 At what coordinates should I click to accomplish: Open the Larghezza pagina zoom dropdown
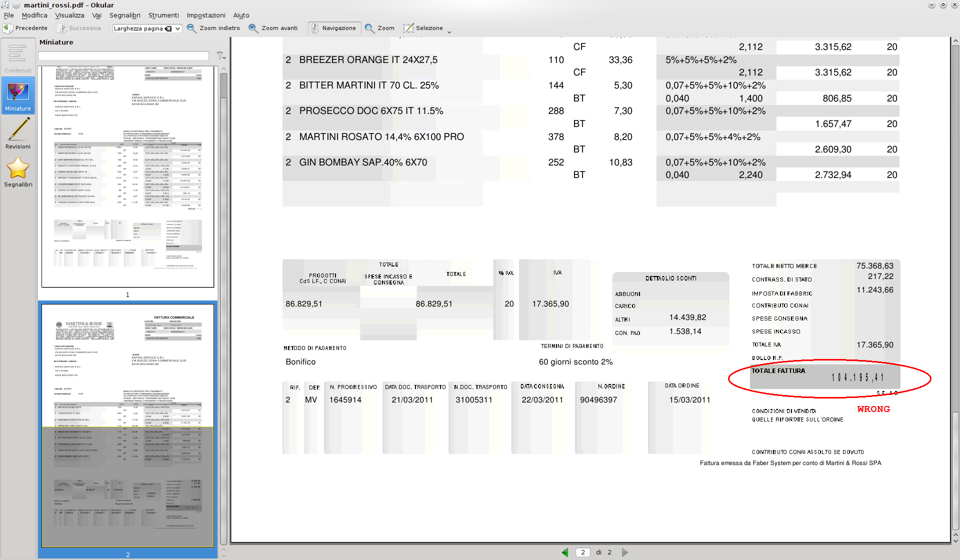click(177, 28)
